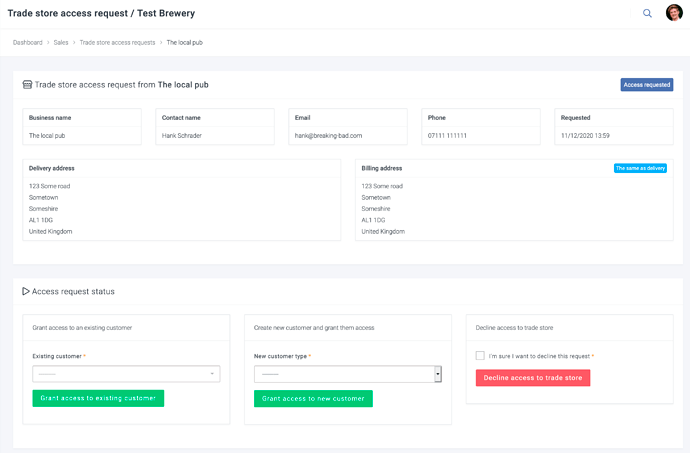Click the flag icon beside Access request status

(x=26, y=291)
